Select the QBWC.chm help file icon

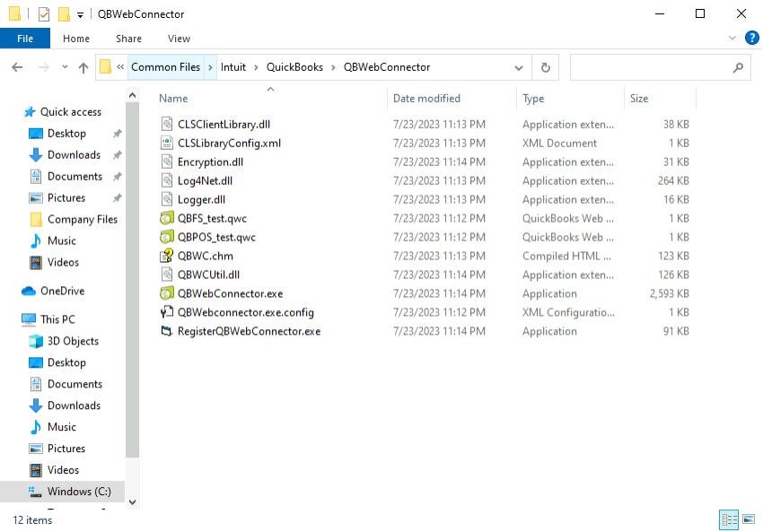[x=166, y=256]
